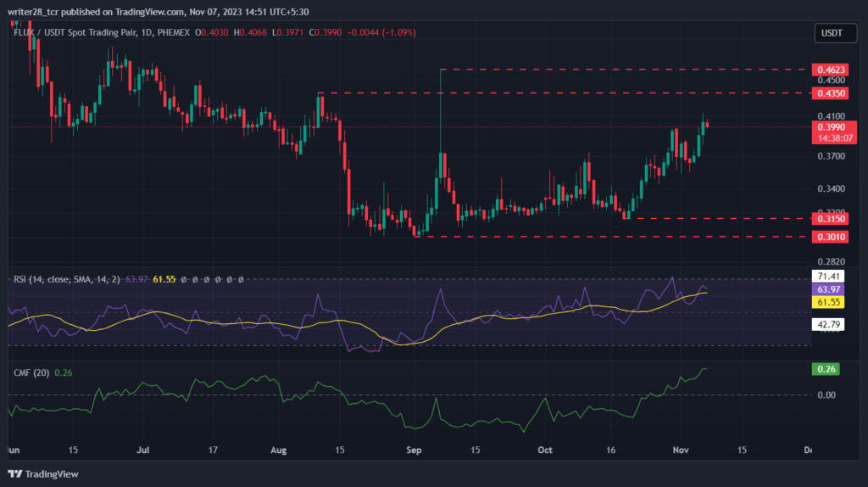Click the Sep label on time axis
Viewport: 868px width, 487px height.
(414, 451)
